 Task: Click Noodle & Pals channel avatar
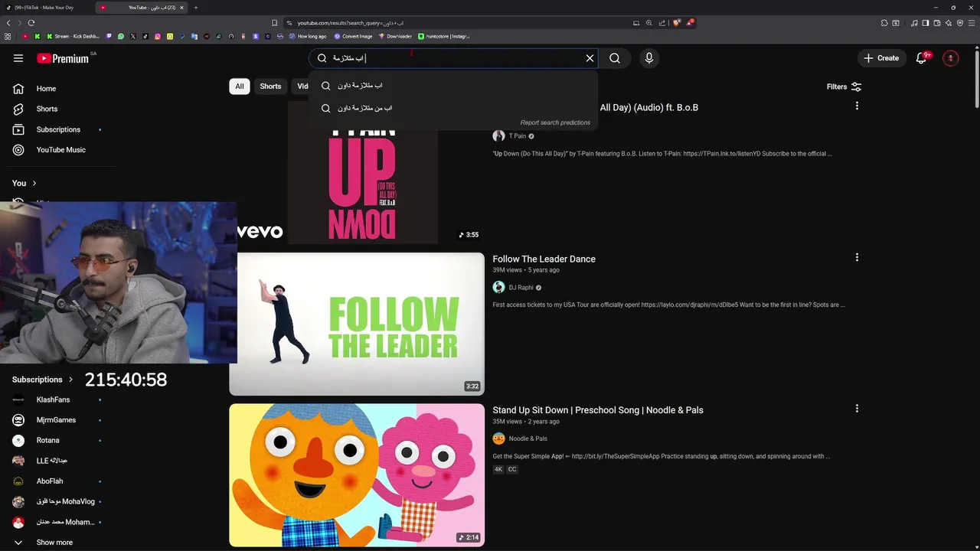(x=498, y=439)
